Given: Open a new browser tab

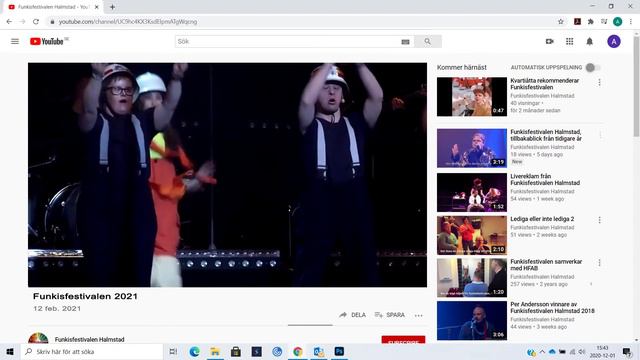Looking at the screenshot, I should click(x=112, y=7).
